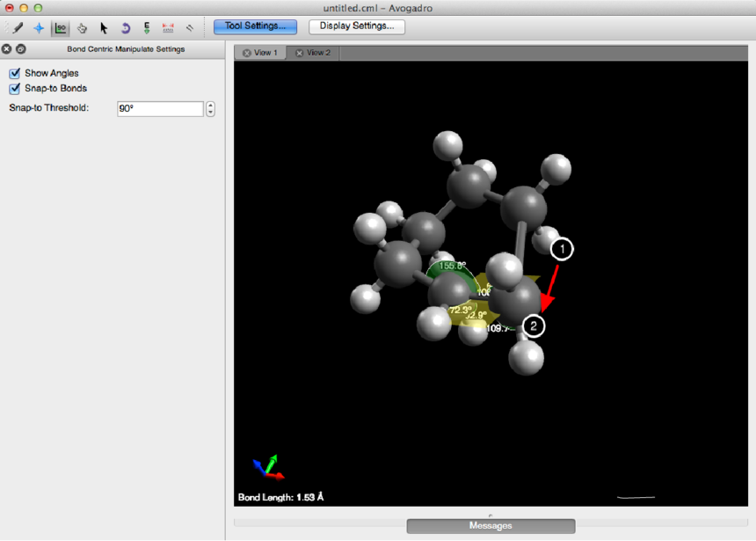The width and height of the screenshot is (756, 541).
Task: Open Display Settings
Action: [x=356, y=26]
